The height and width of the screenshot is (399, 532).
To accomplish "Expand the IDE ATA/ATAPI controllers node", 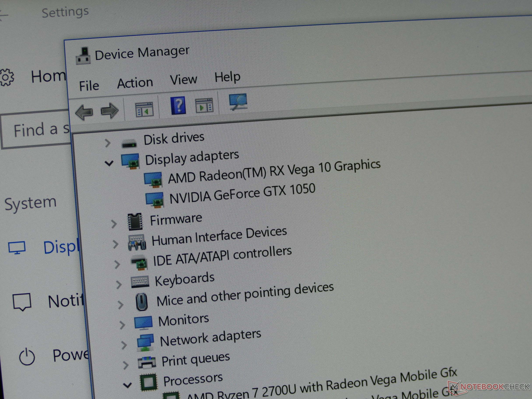I will (x=117, y=265).
